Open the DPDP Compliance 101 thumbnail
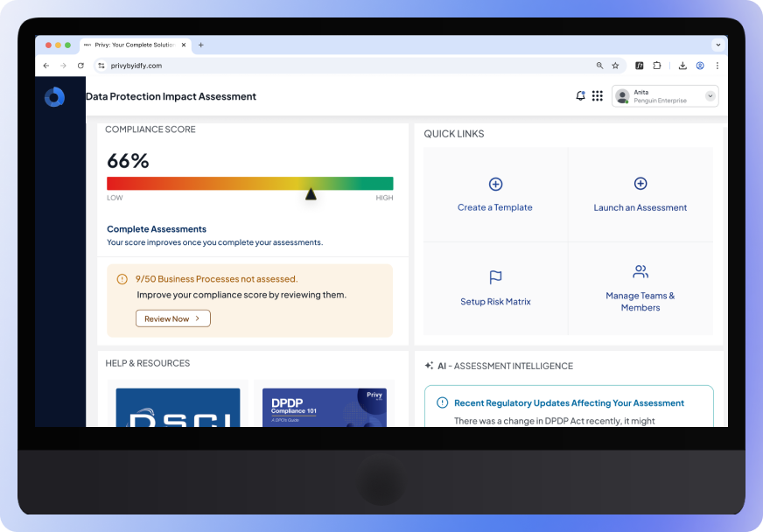Image resolution: width=763 pixels, height=532 pixels. tap(325, 408)
